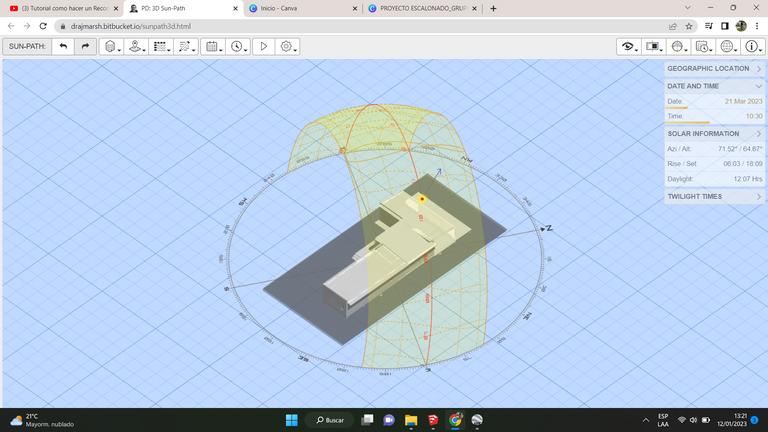768x432 pixels.
Task: Open the clock time menu
Action: tap(238, 46)
